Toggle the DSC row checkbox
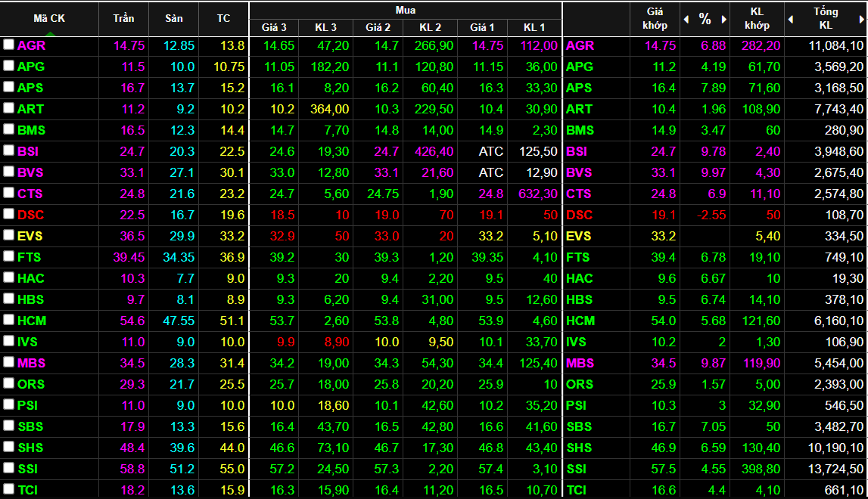Image resolution: width=868 pixels, height=499 pixels. [x=8, y=214]
